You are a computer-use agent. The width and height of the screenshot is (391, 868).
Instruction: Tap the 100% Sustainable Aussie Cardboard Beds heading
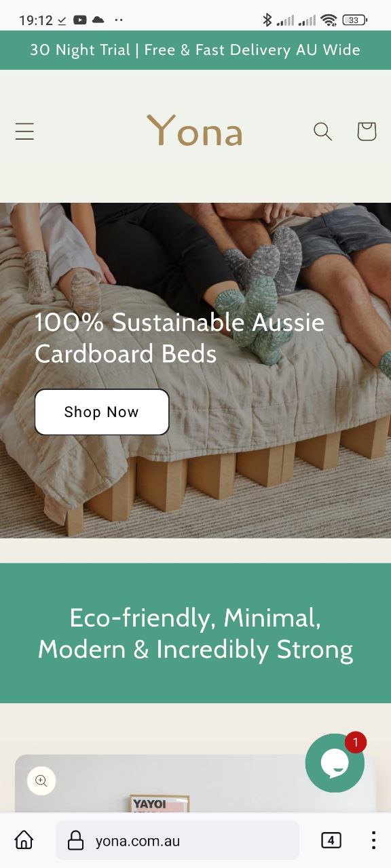click(x=180, y=338)
